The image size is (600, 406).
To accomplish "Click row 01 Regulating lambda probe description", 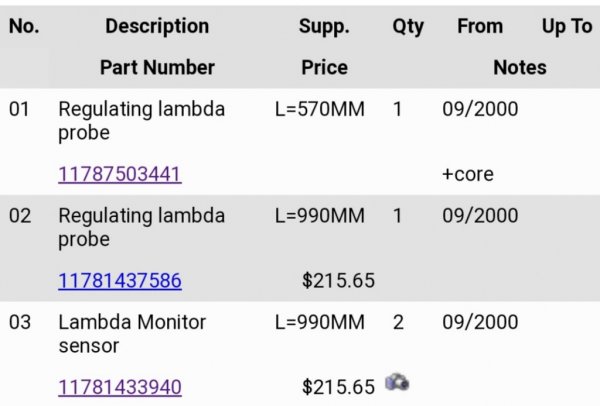I will [141, 121].
